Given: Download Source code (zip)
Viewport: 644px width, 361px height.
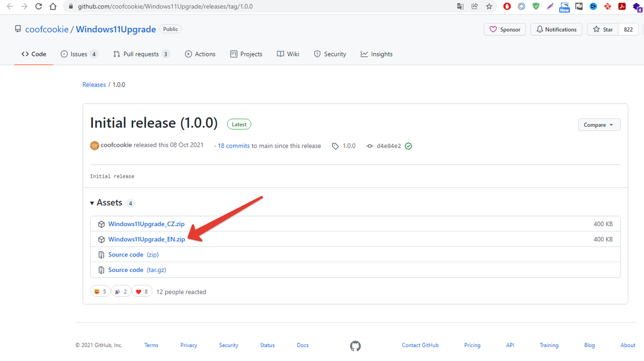Looking at the screenshot, I should pos(134,255).
